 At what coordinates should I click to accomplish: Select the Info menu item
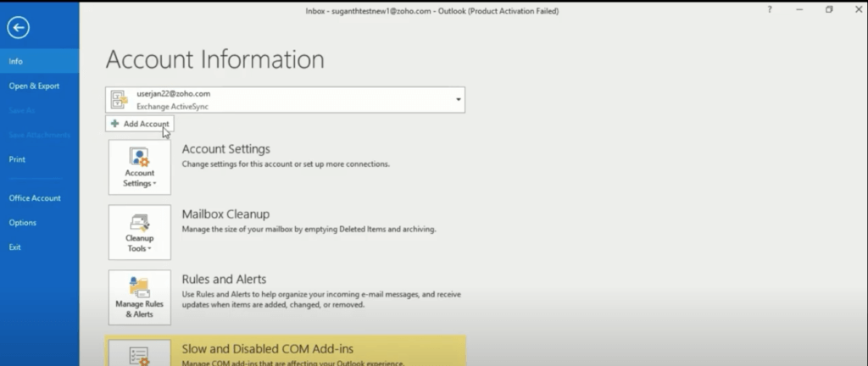click(40, 61)
